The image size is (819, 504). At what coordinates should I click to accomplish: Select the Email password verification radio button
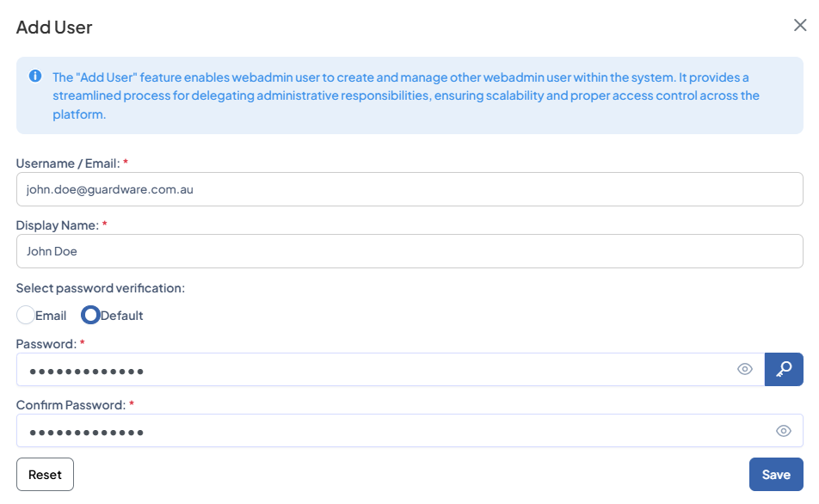(x=26, y=315)
